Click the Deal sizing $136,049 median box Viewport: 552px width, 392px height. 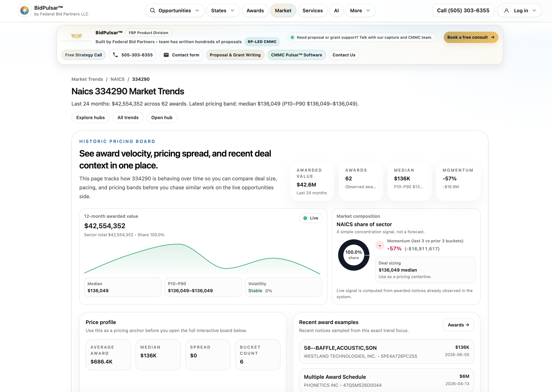point(425,270)
